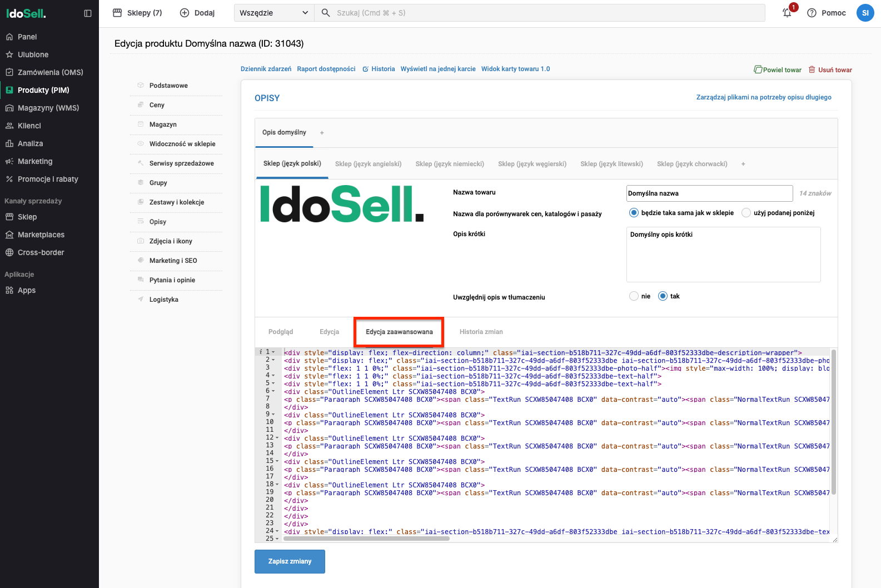Go to Zamówienia (OMS)
Image resolution: width=881 pixels, height=588 pixels.
click(49, 72)
